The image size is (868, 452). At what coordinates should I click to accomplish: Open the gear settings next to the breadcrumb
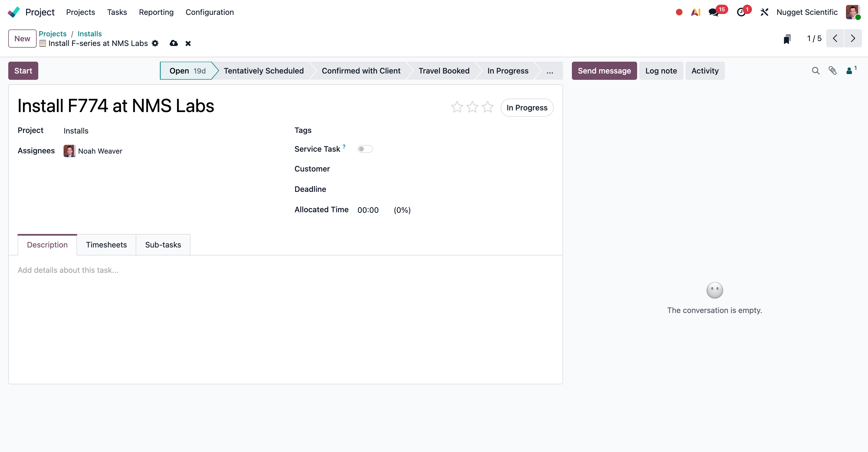point(155,43)
